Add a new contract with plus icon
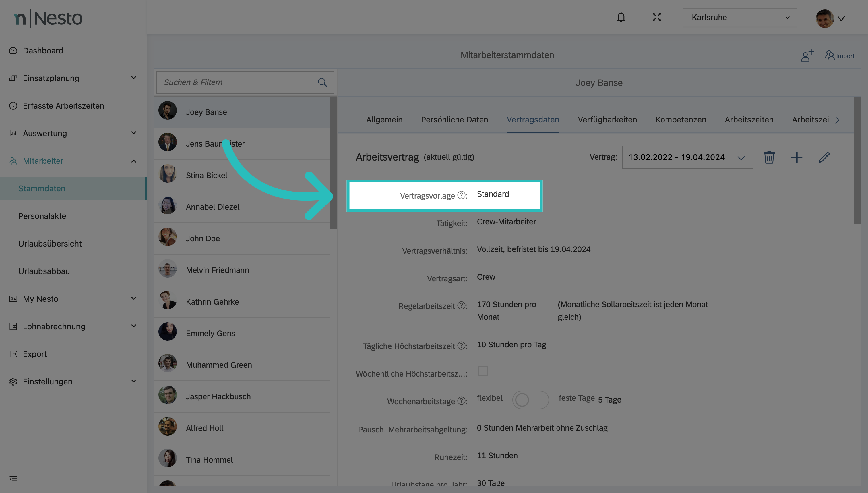Image resolution: width=868 pixels, height=493 pixels. (797, 157)
